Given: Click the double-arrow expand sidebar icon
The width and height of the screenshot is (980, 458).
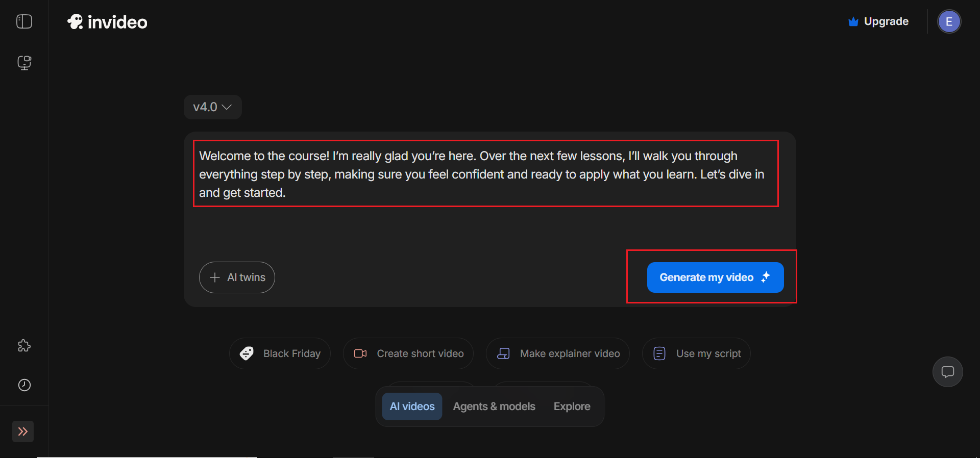Looking at the screenshot, I should (23, 431).
